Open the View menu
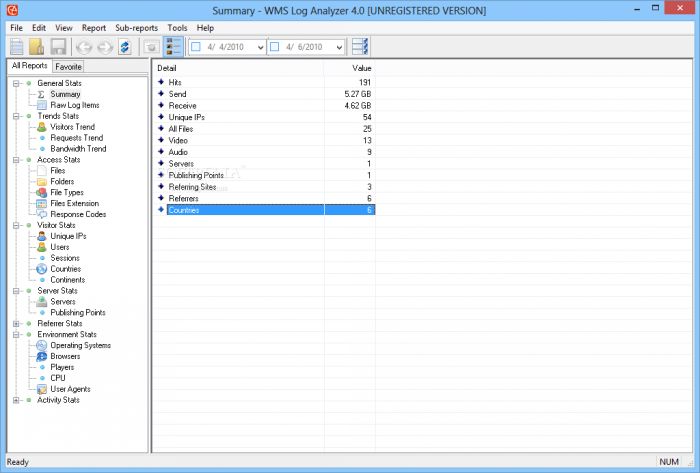 coord(64,28)
